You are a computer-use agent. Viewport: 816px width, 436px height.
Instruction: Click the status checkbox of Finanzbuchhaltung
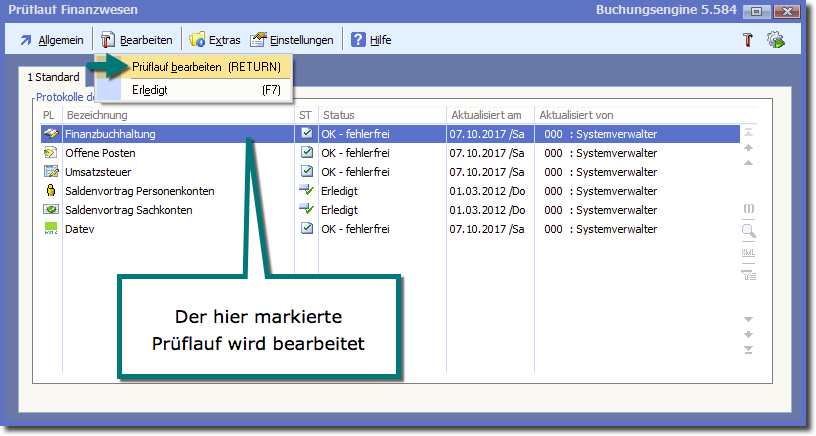[x=307, y=134]
